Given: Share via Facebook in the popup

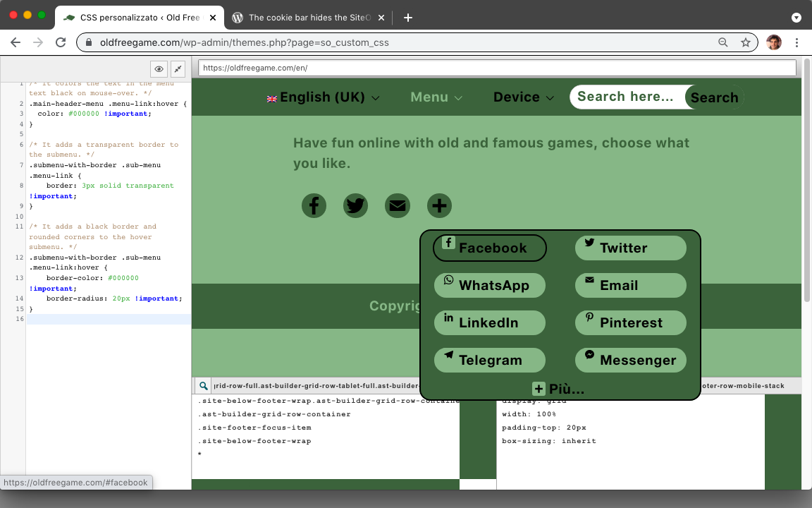Looking at the screenshot, I should click(x=490, y=248).
